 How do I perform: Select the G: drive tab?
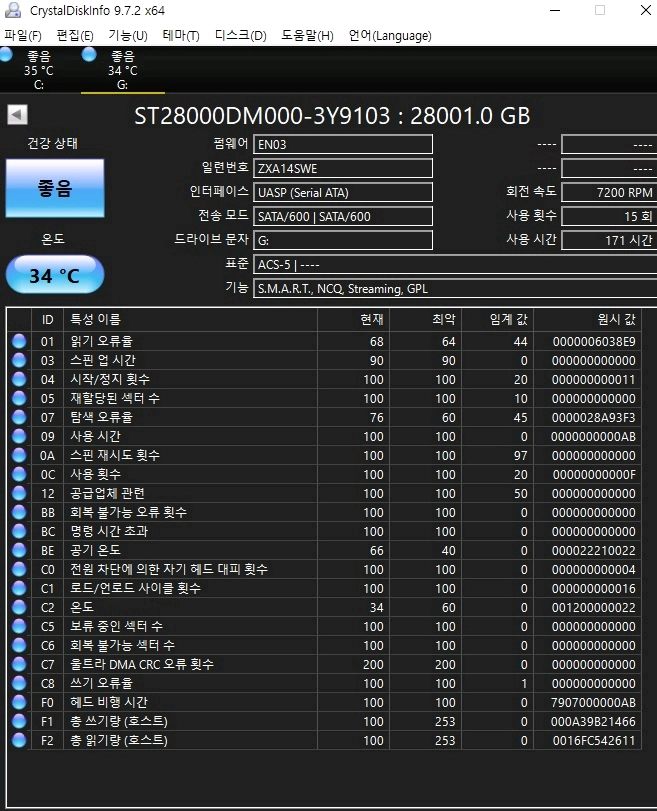pyautogui.click(x=123, y=70)
